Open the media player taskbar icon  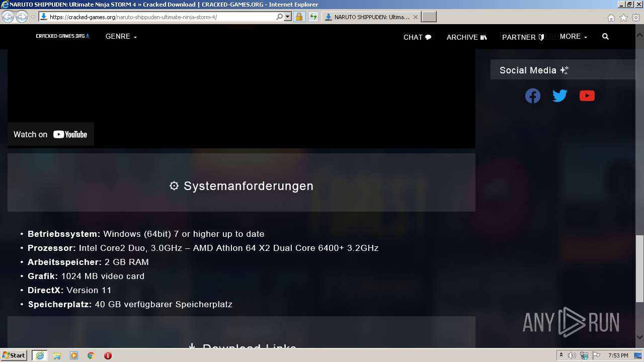[74, 355]
